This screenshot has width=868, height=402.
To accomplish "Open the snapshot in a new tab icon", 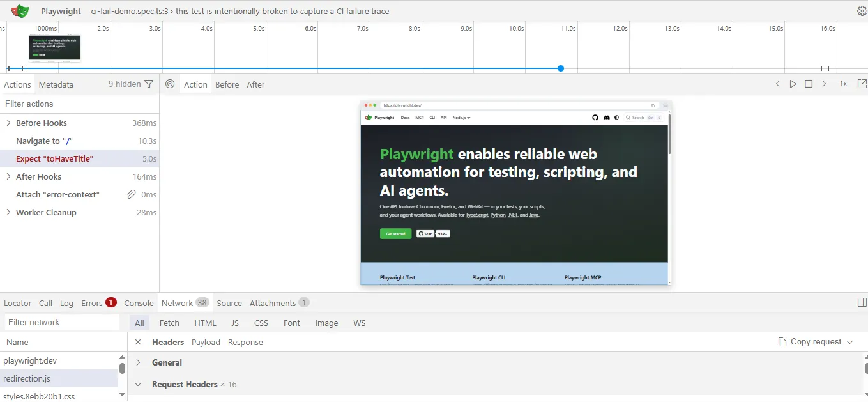I will (862, 84).
